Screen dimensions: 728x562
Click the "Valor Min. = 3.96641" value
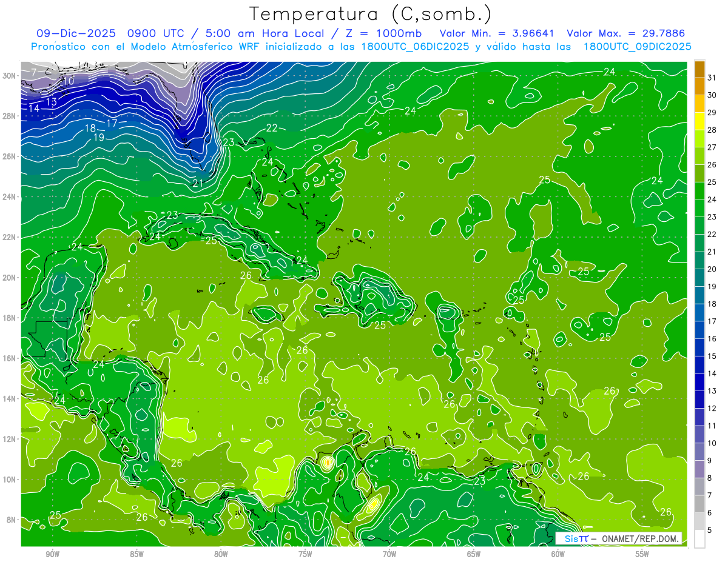coord(498,33)
